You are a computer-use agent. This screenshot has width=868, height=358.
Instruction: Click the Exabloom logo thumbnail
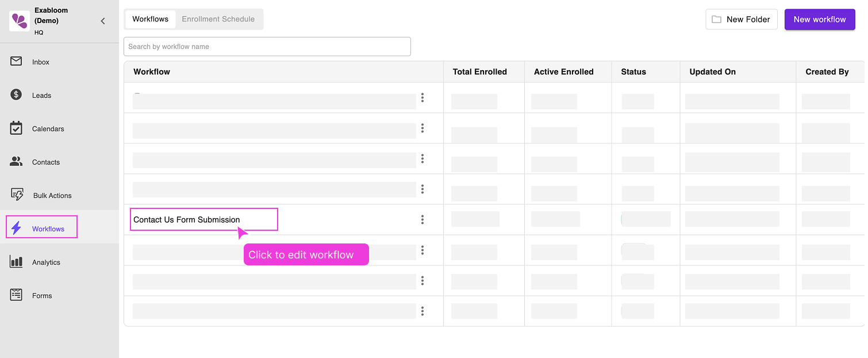click(19, 20)
